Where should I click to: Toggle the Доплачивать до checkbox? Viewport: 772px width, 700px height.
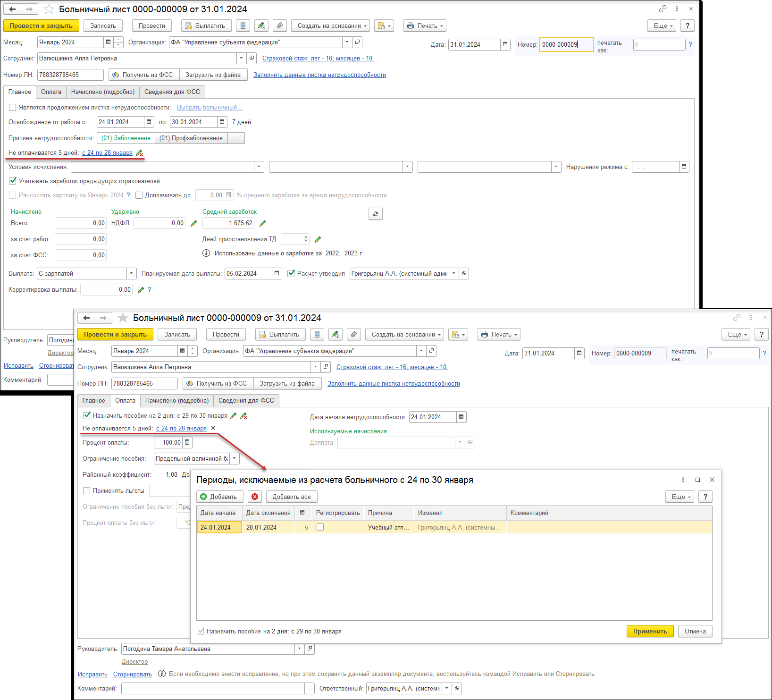point(139,195)
